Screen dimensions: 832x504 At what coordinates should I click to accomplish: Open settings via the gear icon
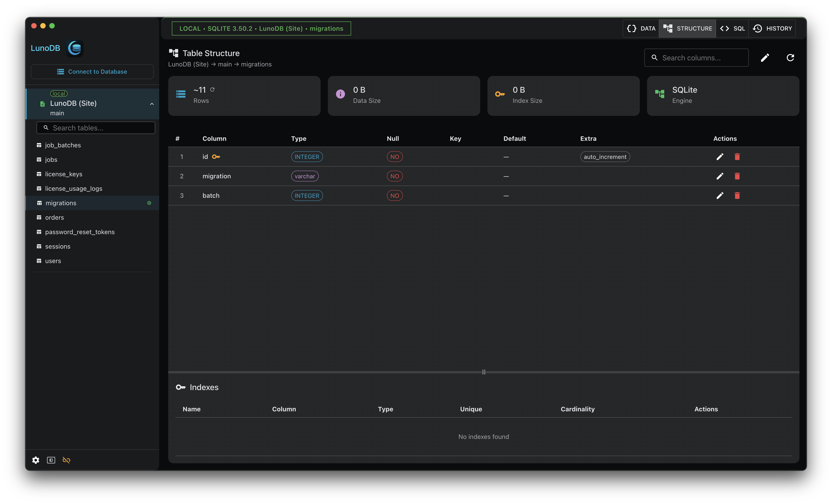click(36, 460)
